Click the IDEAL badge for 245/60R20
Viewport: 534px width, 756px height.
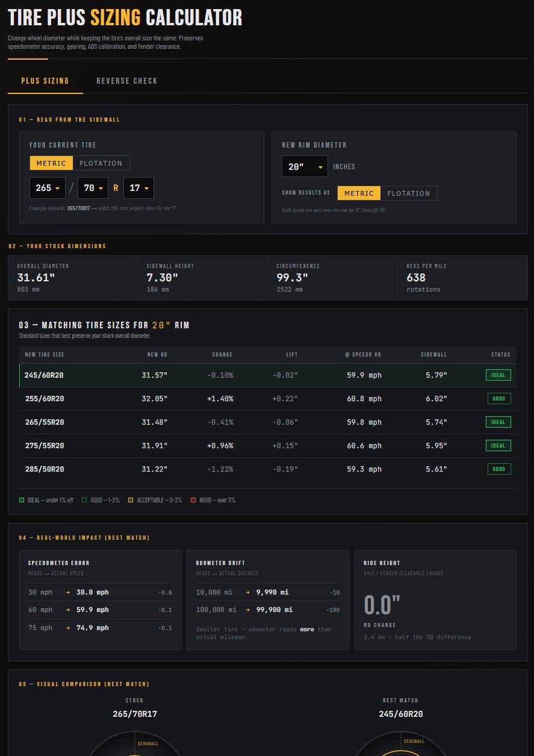point(498,375)
